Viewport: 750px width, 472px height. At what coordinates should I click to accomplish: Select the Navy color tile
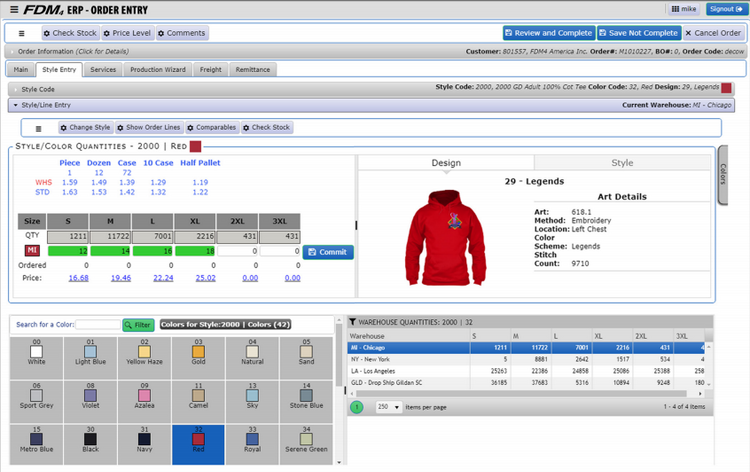tap(144, 445)
